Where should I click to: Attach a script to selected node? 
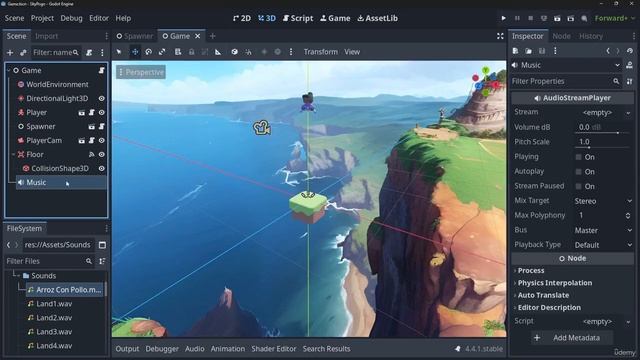click(89, 52)
